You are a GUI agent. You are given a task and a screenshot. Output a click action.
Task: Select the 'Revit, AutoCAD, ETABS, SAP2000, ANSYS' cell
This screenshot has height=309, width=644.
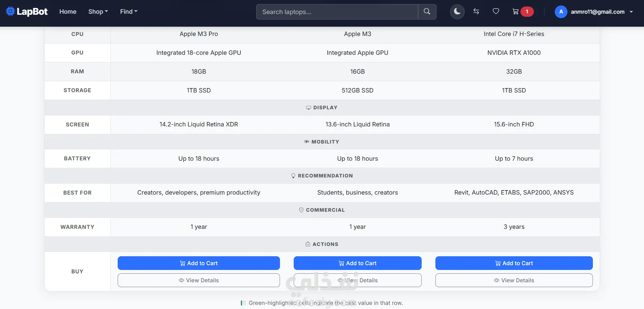click(514, 193)
